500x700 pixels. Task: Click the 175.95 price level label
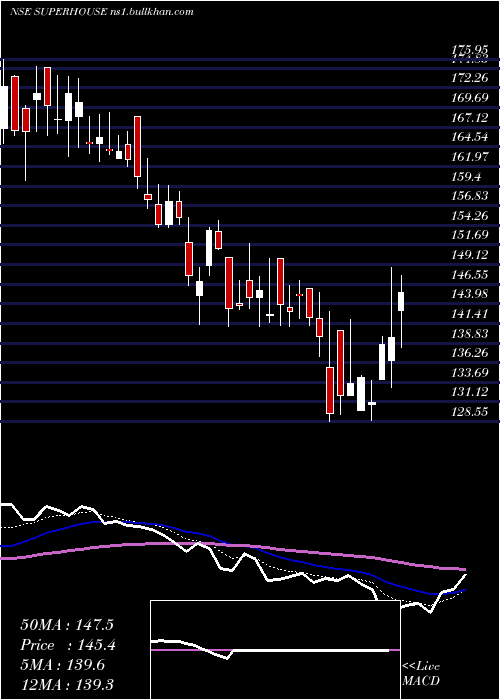coord(470,50)
